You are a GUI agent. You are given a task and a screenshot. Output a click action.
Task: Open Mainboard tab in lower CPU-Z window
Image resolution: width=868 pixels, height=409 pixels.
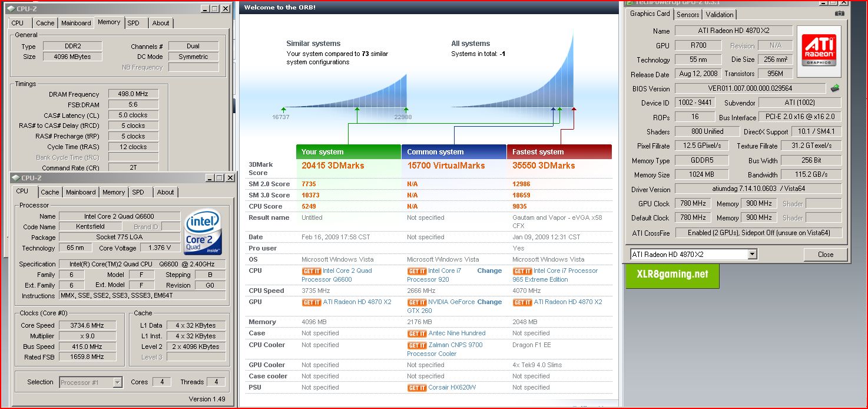(x=81, y=192)
